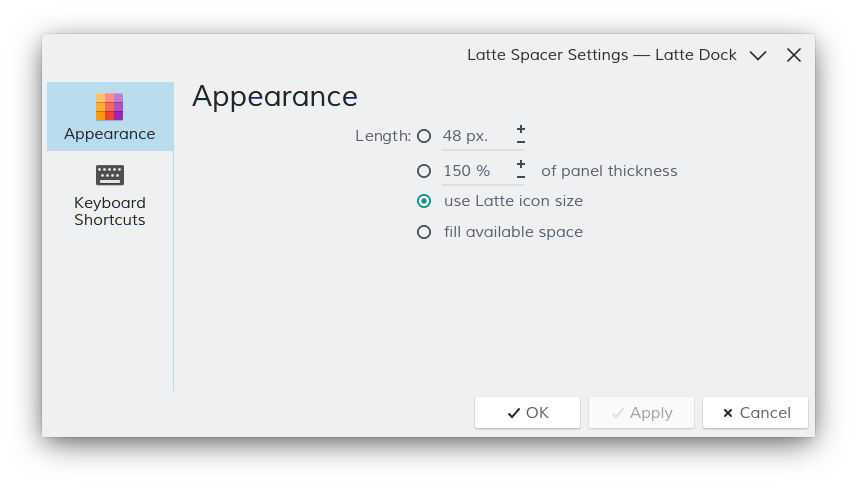The image size is (857, 487).
Task: Increase percent value with plus stepper
Action: [x=521, y=164]
